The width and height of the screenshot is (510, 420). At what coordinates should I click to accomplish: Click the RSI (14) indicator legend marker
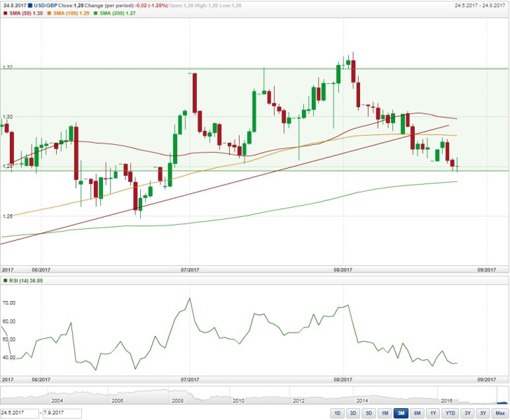(5, 281)
